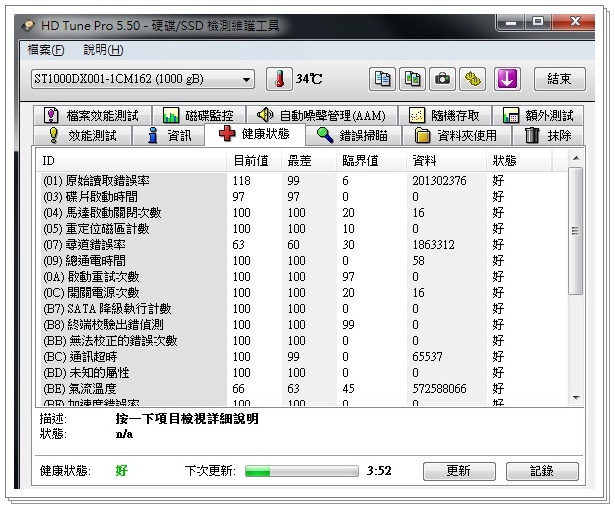615x509 pixels.
Task: Click the purple download arrow icon
Action: 507,79
